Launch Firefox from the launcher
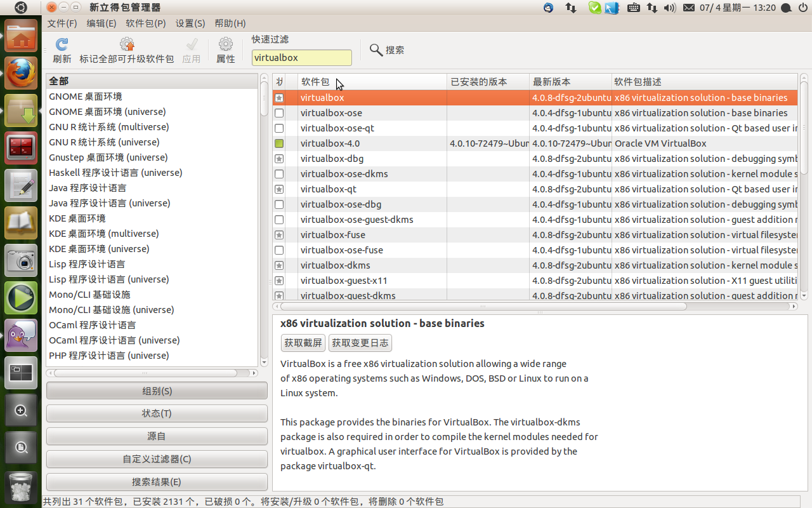 [21, 73]
